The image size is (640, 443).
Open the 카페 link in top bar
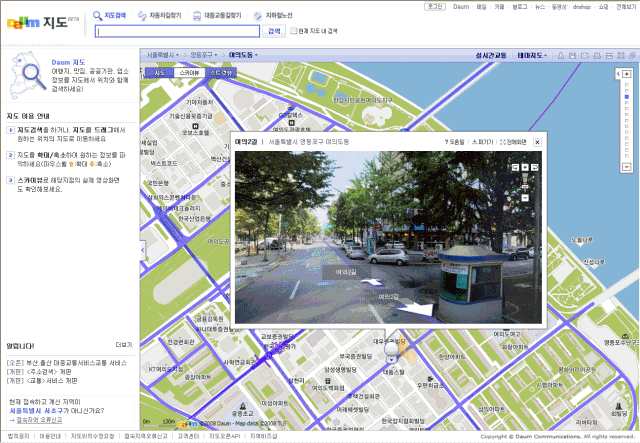[x=499, y=7]
